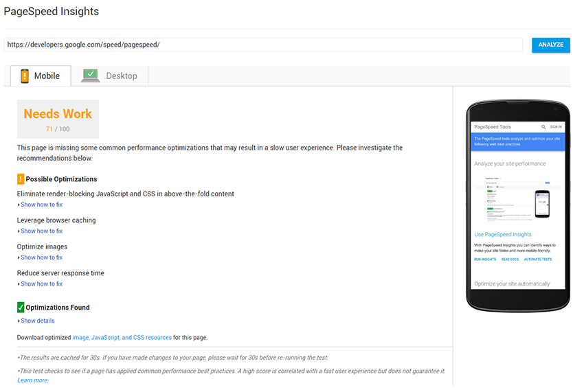Open the Learn more link

32,380
